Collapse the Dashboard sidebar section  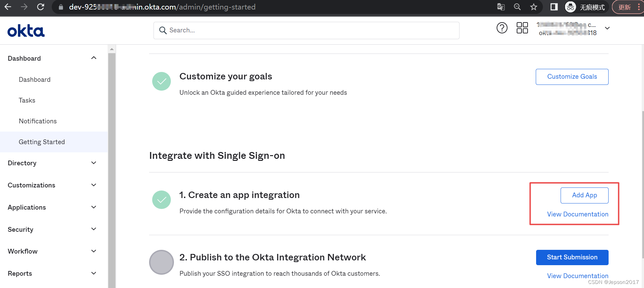tap(94, 58)
